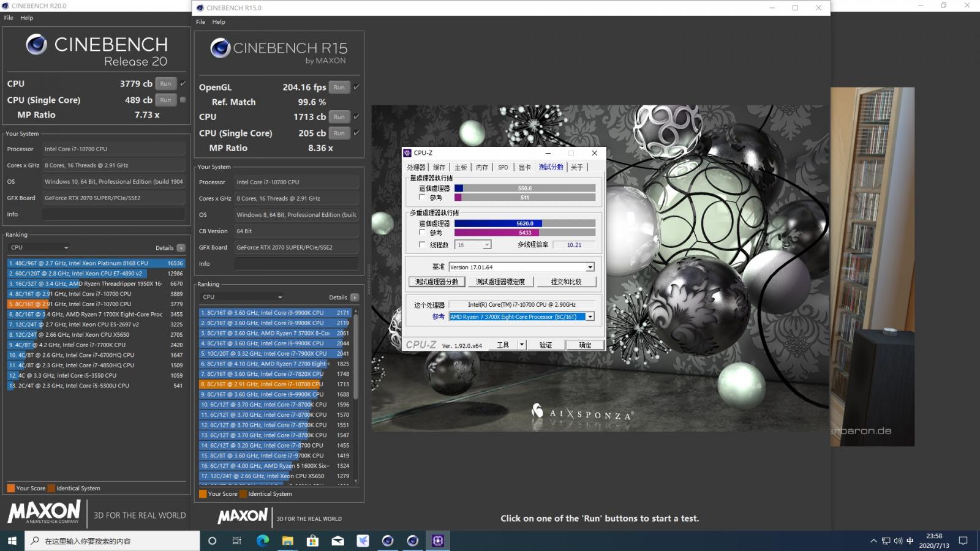Click the Cinebench R15 title bar icon

tap(200, 8)
